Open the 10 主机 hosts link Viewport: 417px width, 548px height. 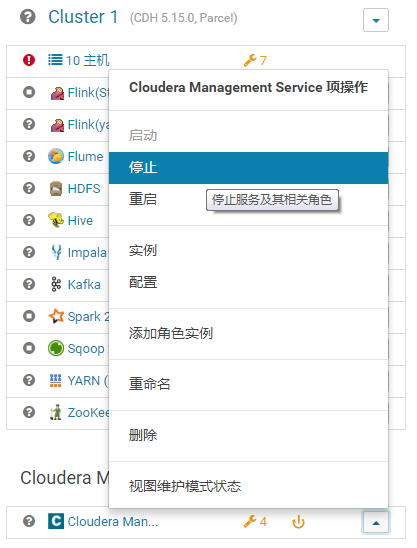tap(87, 60)
